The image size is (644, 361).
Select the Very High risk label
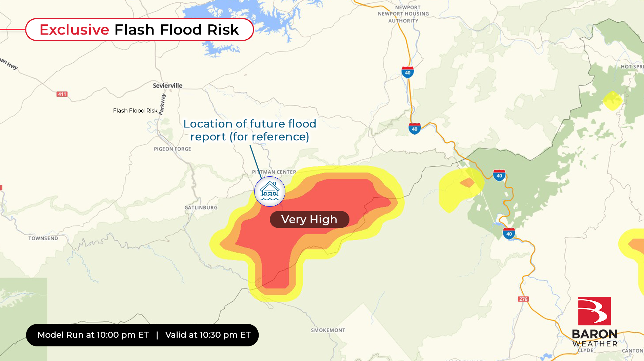(x=309, y=219)
